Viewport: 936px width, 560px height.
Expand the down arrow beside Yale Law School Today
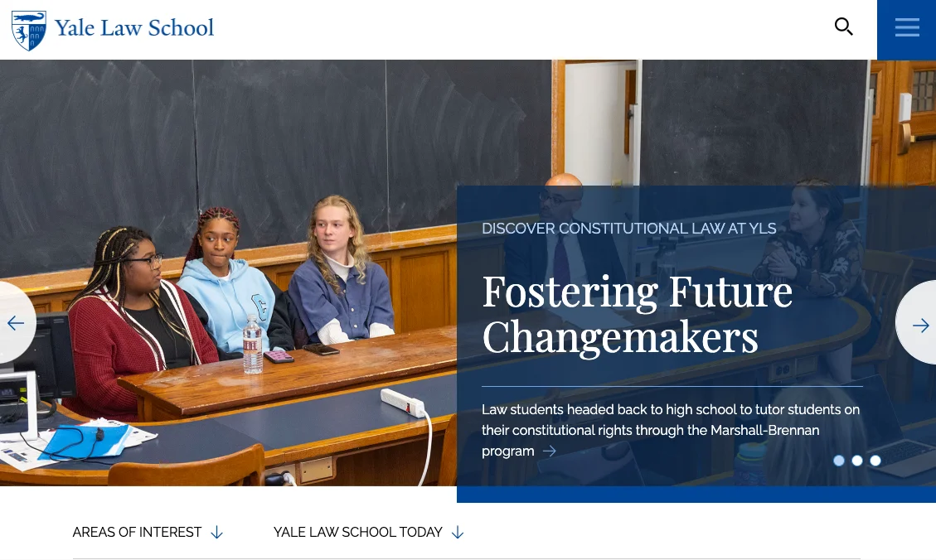point(458,533)
